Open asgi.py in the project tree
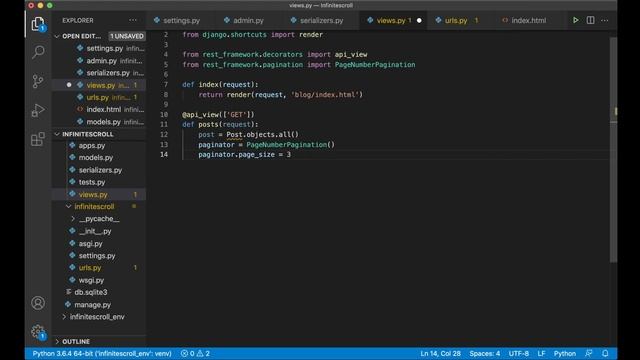Screen dimensions: 640x360 point(99,243)
